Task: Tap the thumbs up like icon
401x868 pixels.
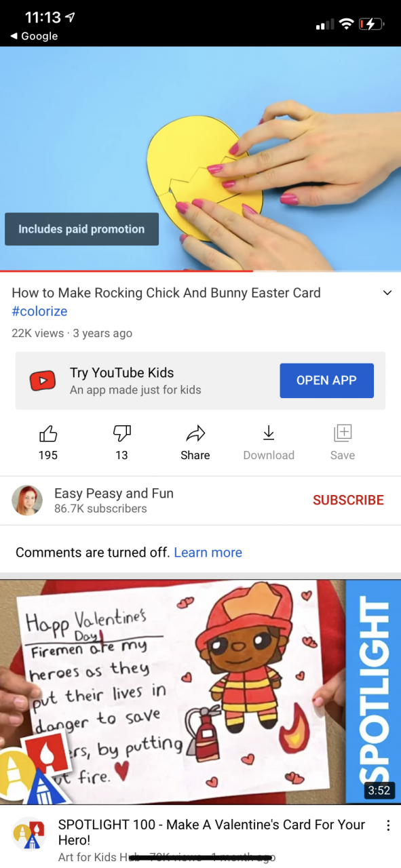Action: [48, 433]
